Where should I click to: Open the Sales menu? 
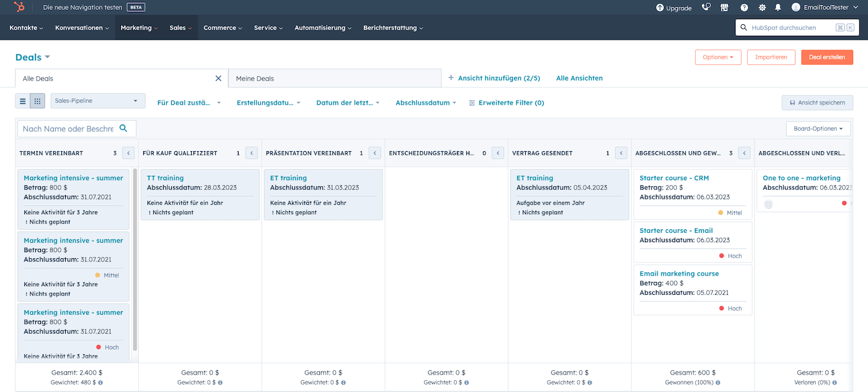point(180,28)
